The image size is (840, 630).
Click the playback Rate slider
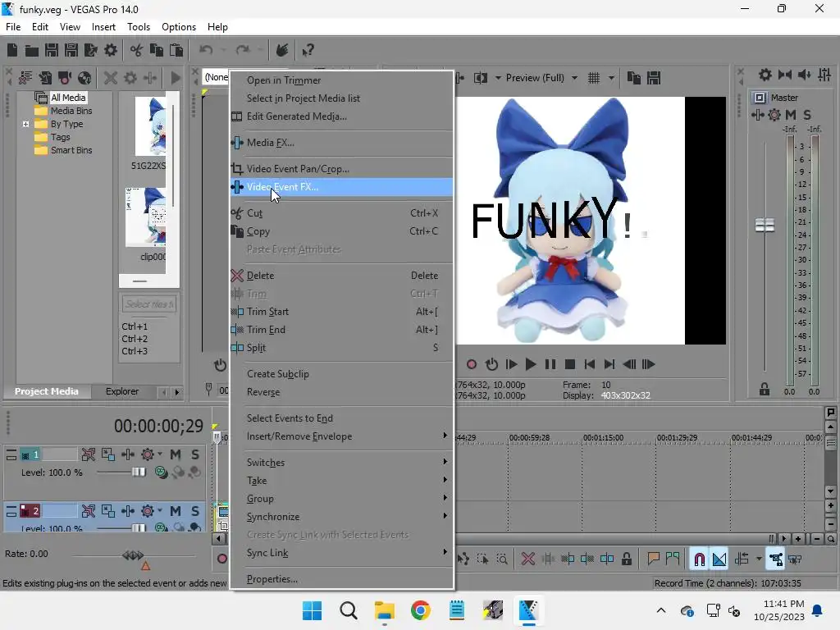tap(133, 555)
